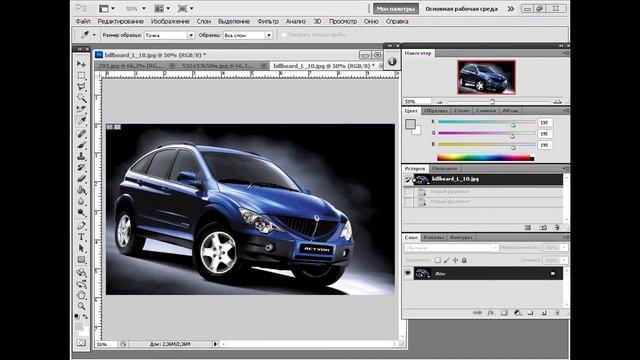Click foreground color swatch in Color panel

coord(410,124)
